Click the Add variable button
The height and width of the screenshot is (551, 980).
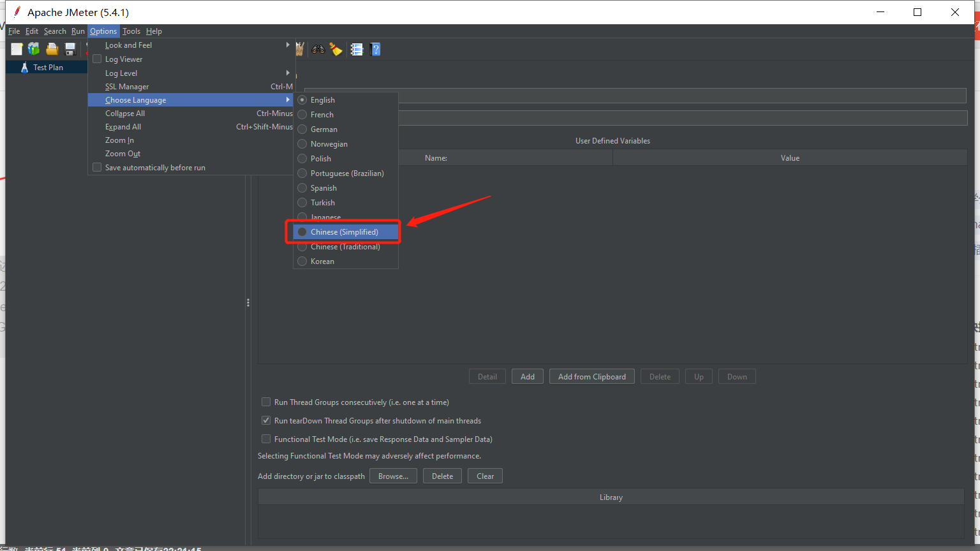point(528,376)
